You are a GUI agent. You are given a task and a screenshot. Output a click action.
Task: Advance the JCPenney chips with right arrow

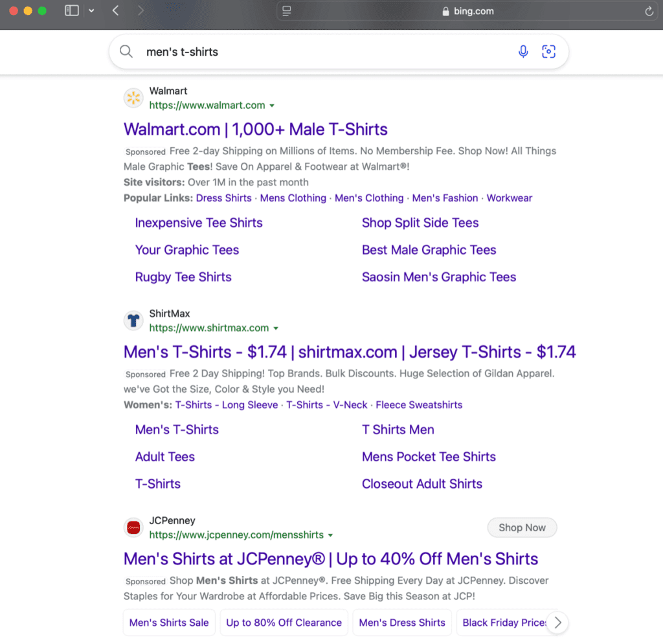(x=557, y=622)
